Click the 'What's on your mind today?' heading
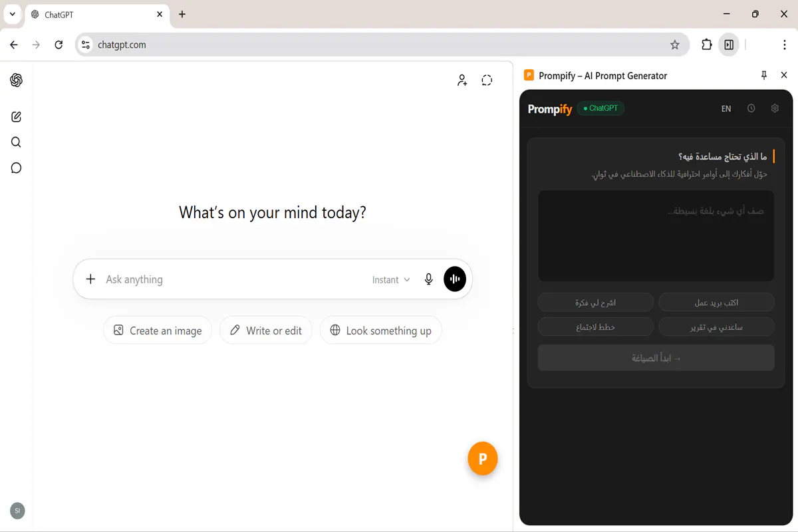Image resolution: width=798 pixels, height=532 pixels. coord(273,213)
